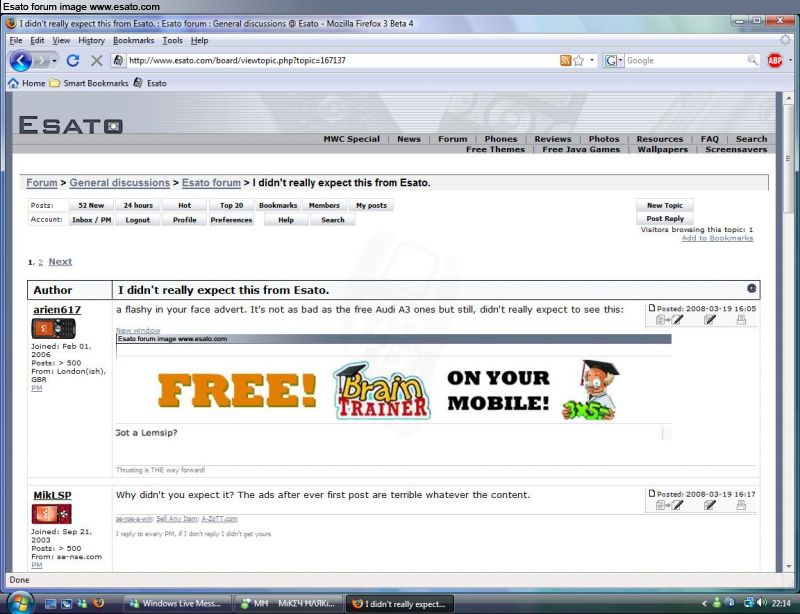Click the red Adblock Plus ABP icon

[775, 61]
